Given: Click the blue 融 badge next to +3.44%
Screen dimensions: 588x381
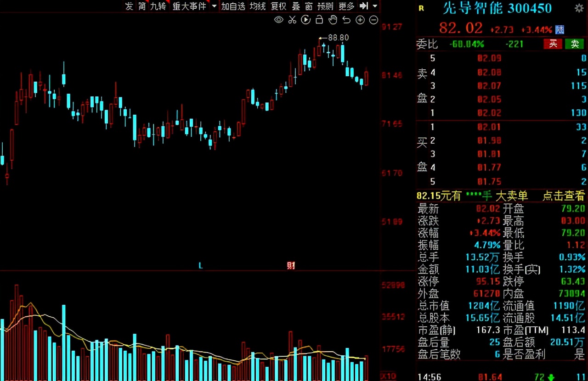Looking at the screenshot, I should pyautogui.click(x=560, y=29).
